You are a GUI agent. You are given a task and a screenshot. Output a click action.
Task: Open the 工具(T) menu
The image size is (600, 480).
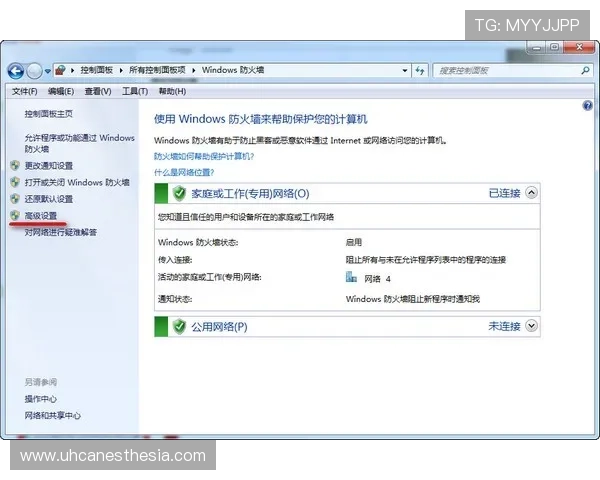[135, 91]
